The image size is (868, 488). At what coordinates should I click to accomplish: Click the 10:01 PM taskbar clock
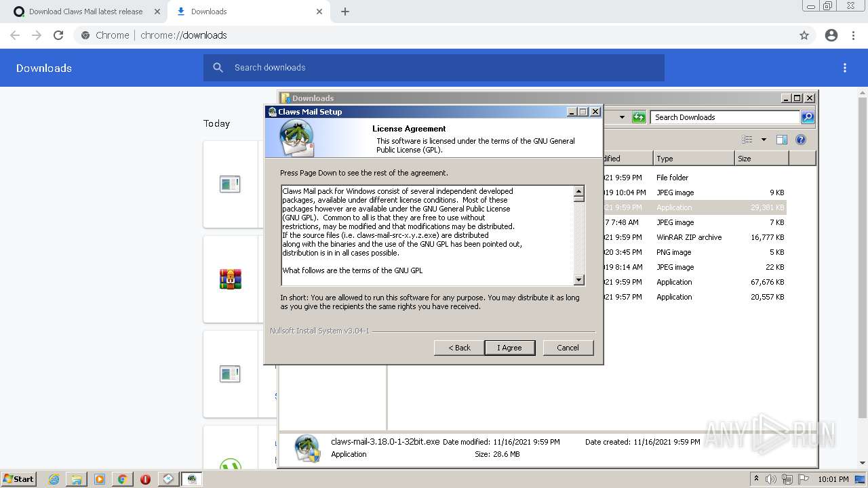click(833, 479)
